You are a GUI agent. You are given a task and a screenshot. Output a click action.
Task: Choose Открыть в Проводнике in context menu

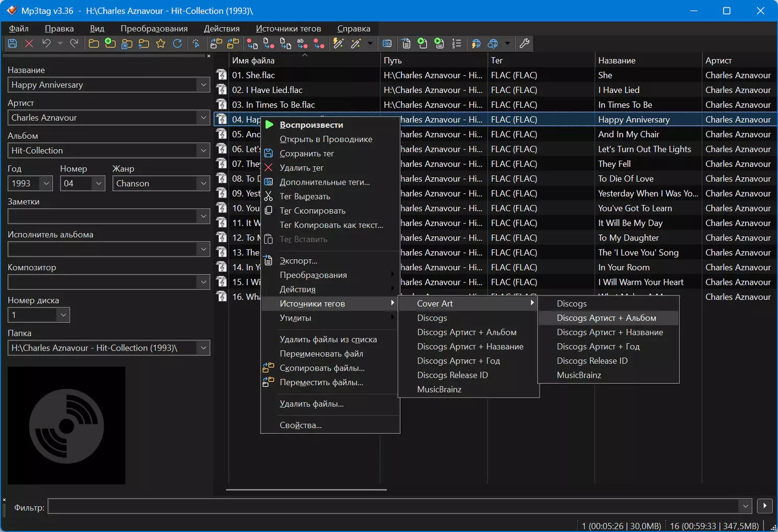tap(330, 139)
